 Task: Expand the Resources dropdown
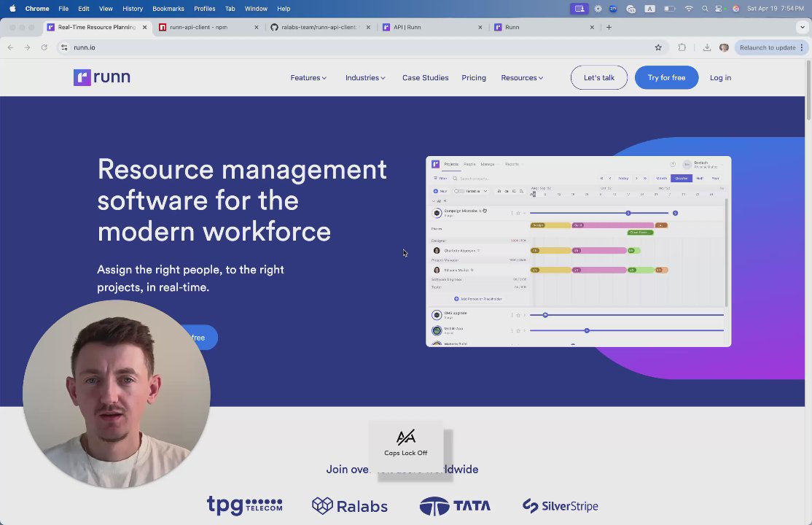coord(522,78)
